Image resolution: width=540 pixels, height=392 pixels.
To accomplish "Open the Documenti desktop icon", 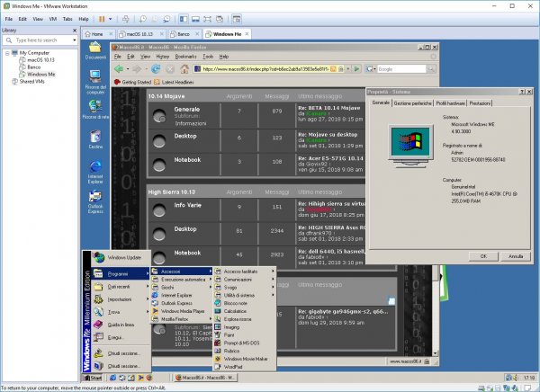I will point(95,50).
